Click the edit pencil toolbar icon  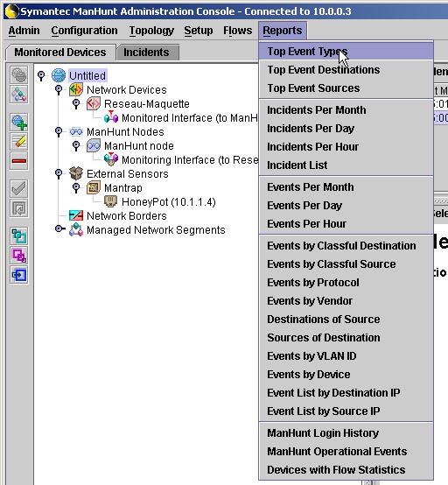pyautogui.click(x=19, y=141)
